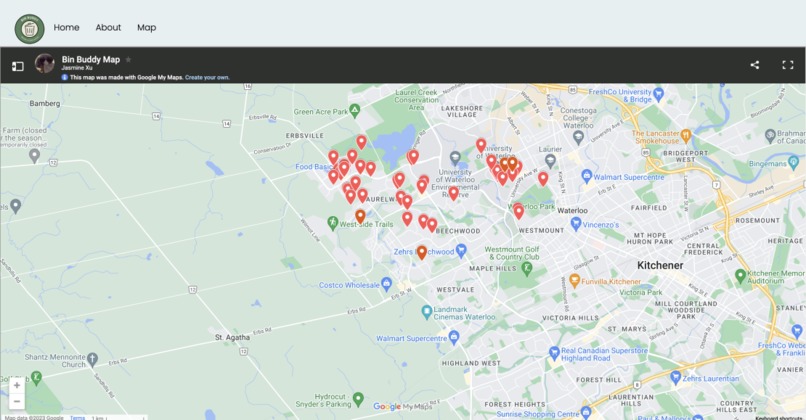
Task: Select the Walmart Supercentre pin near Bridgeport
Action: (587, 176)
